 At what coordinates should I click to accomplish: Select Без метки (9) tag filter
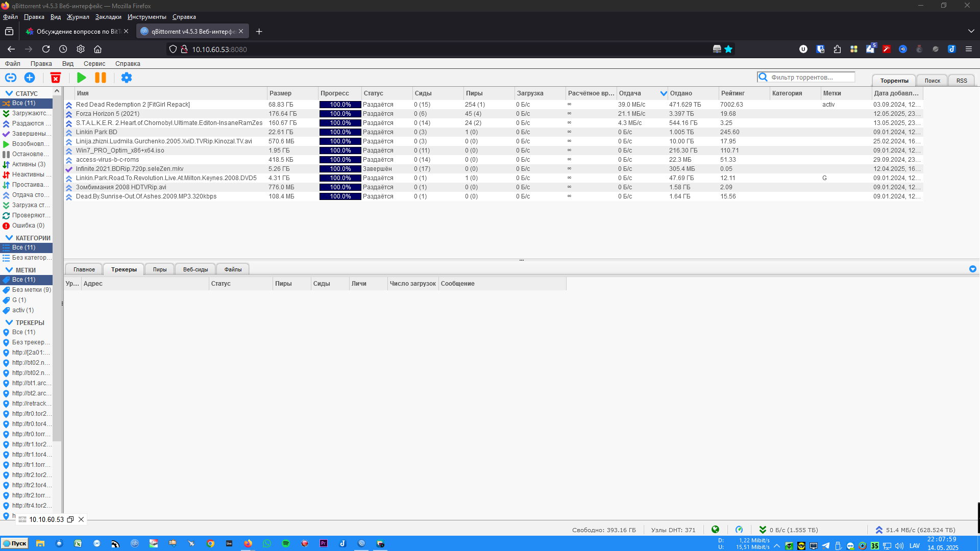click(x=27, y=290)
